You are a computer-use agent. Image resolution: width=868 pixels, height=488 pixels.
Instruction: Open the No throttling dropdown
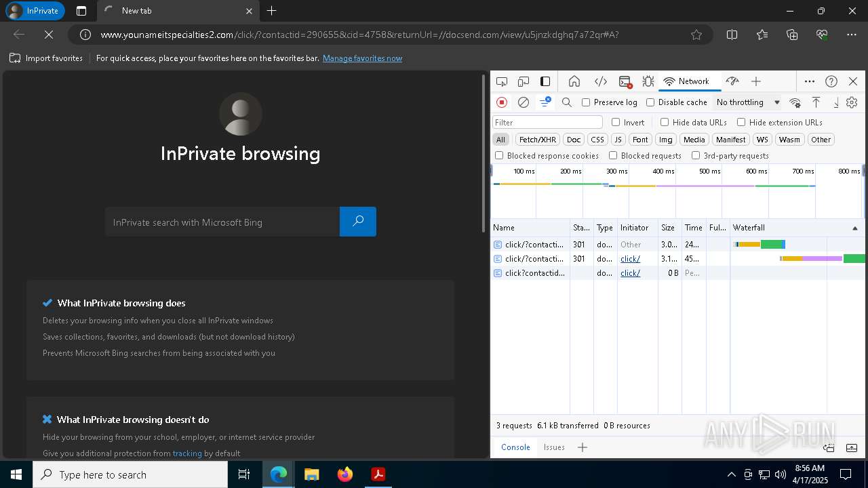748,102
